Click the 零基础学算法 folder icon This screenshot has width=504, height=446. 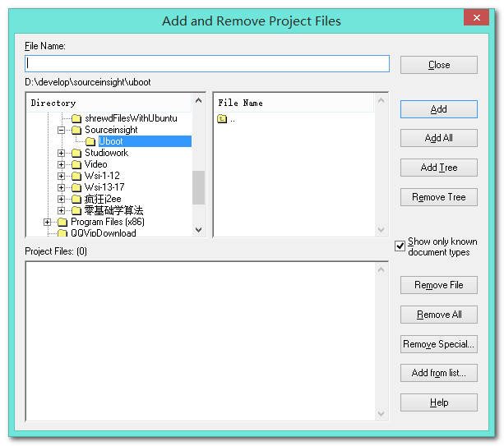point(76,210)
